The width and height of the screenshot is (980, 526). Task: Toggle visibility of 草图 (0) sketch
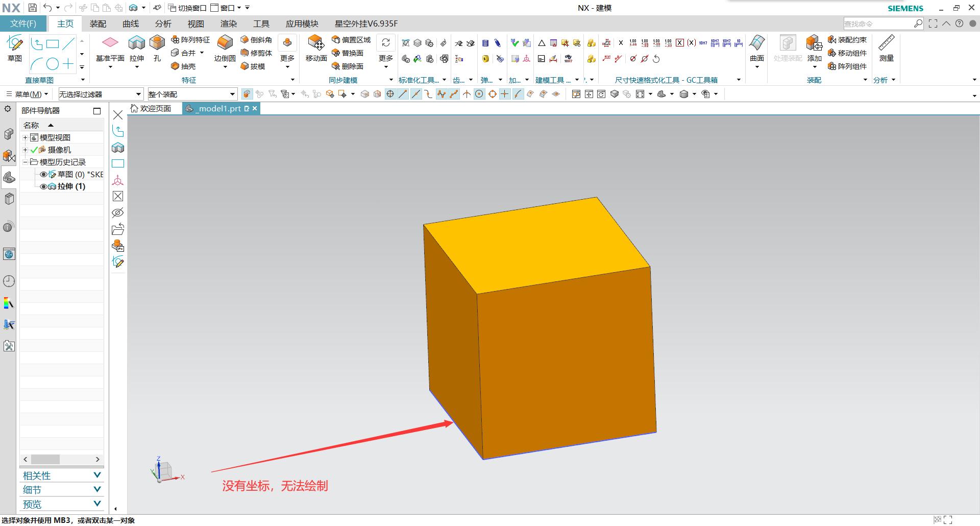43,175
